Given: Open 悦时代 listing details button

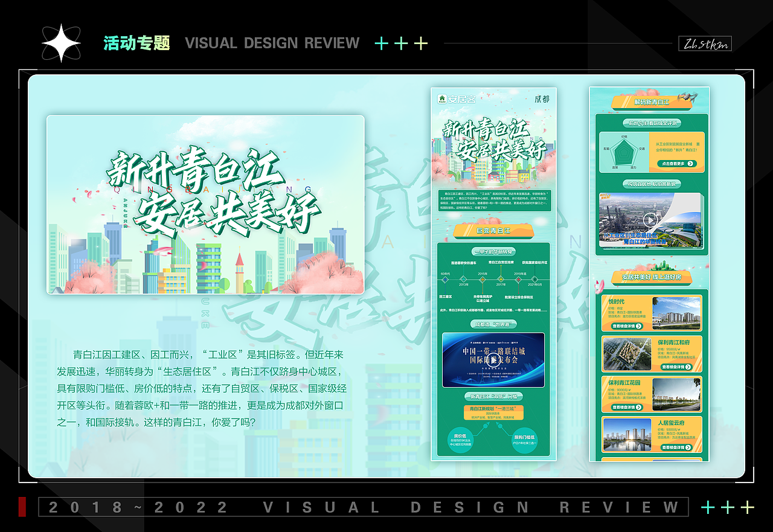Looking at the screenshot, I should point(626,325).
